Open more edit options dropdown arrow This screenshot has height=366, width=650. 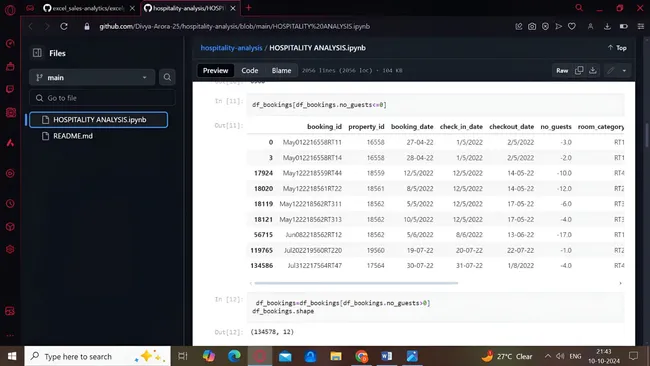(x=624, y=70)
